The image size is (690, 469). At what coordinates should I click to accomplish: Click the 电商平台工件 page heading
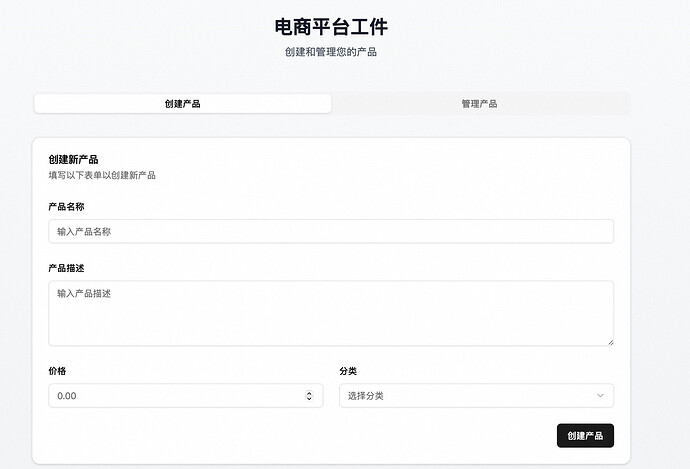(x=331, y=27)
